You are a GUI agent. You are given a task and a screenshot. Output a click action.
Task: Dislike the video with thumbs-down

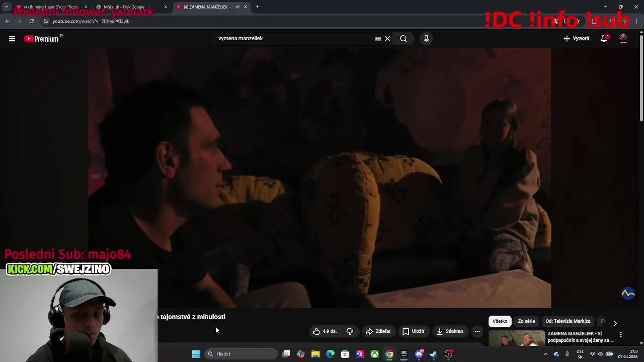click(350, 331)
